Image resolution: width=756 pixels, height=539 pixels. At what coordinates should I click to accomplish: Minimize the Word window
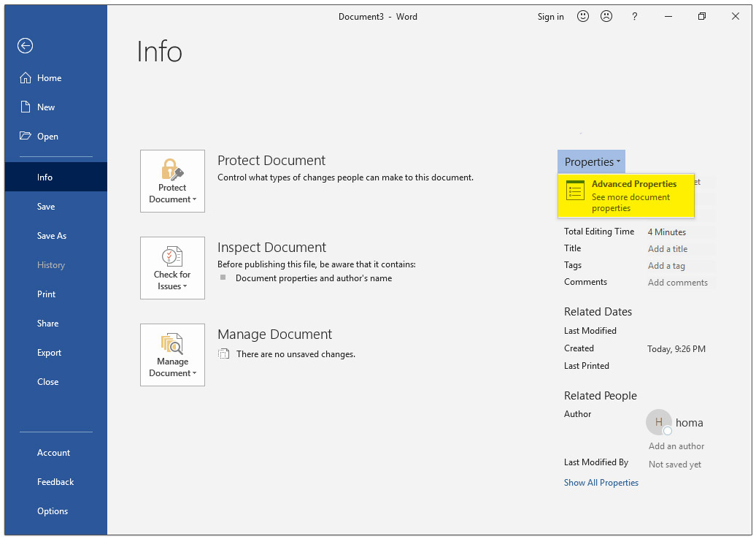(x=668, y=16)
